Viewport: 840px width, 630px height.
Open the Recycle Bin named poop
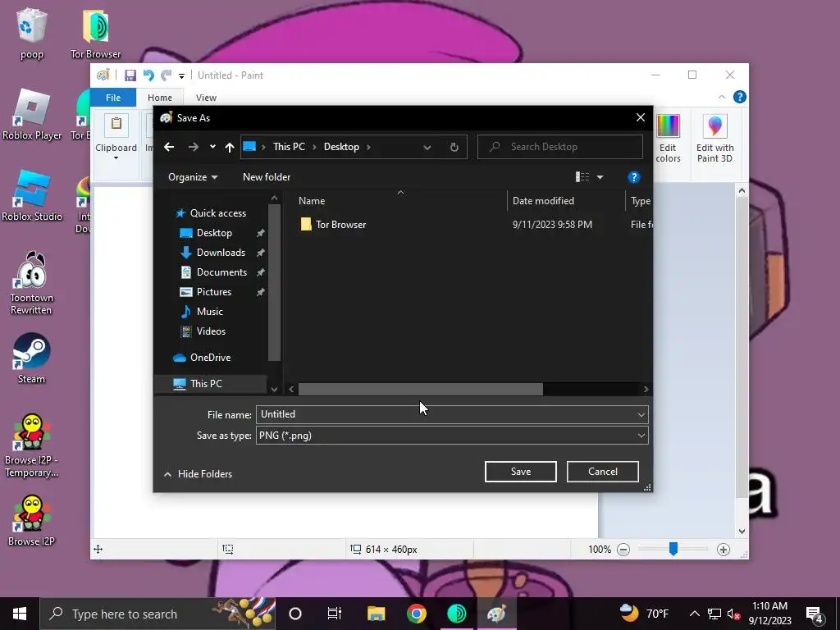(32, 33)
